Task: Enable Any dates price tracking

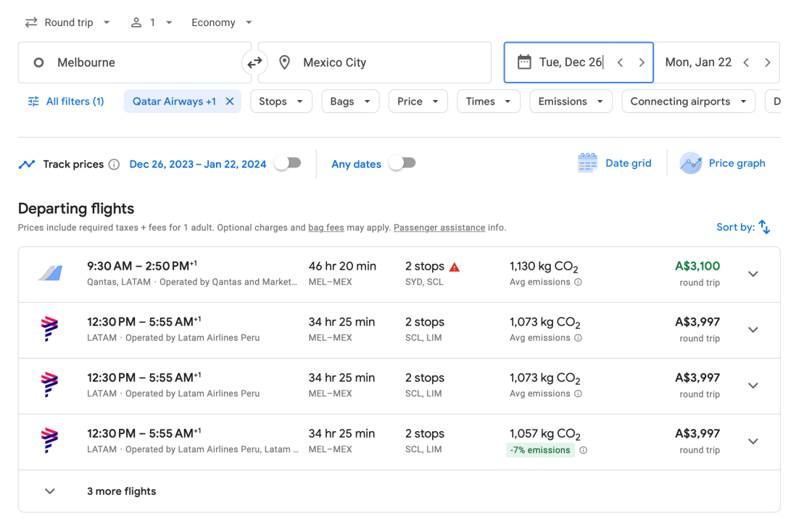Action: (402, 163)
